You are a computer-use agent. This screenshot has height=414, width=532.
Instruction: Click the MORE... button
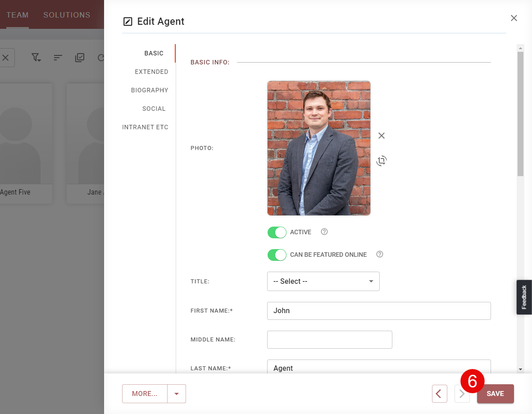(145, 394)
